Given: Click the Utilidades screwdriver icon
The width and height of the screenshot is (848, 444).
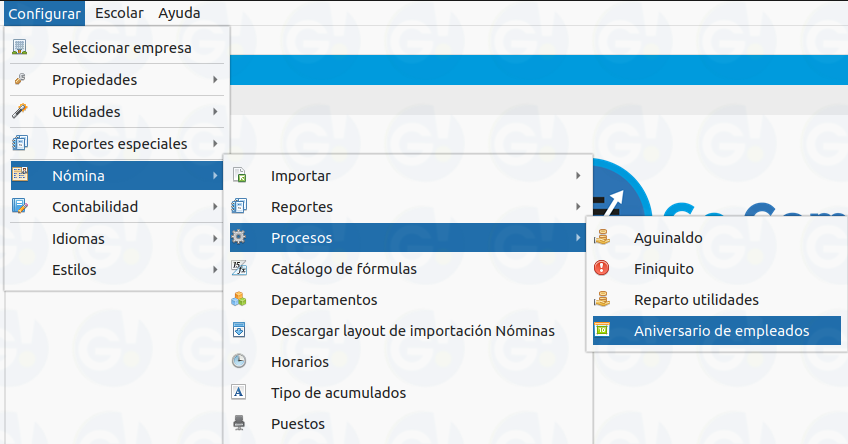Looking at the screenshot, I should [x=19, y=111].
